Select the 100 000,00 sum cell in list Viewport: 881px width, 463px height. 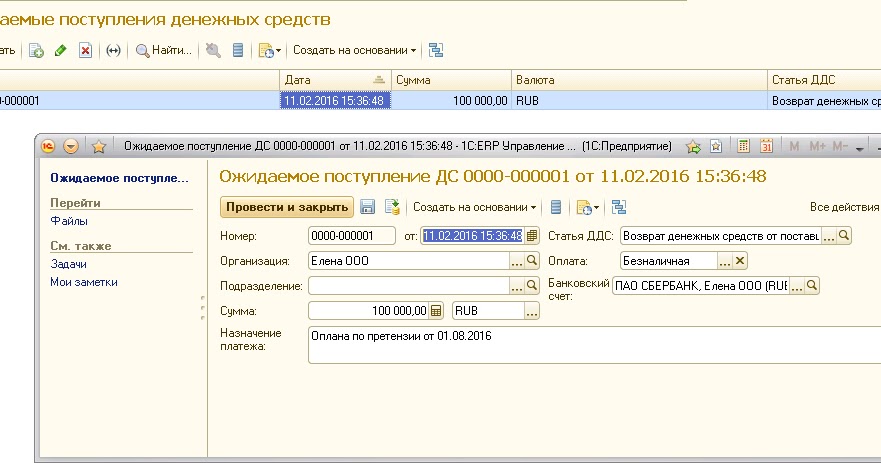click(451, 101)
